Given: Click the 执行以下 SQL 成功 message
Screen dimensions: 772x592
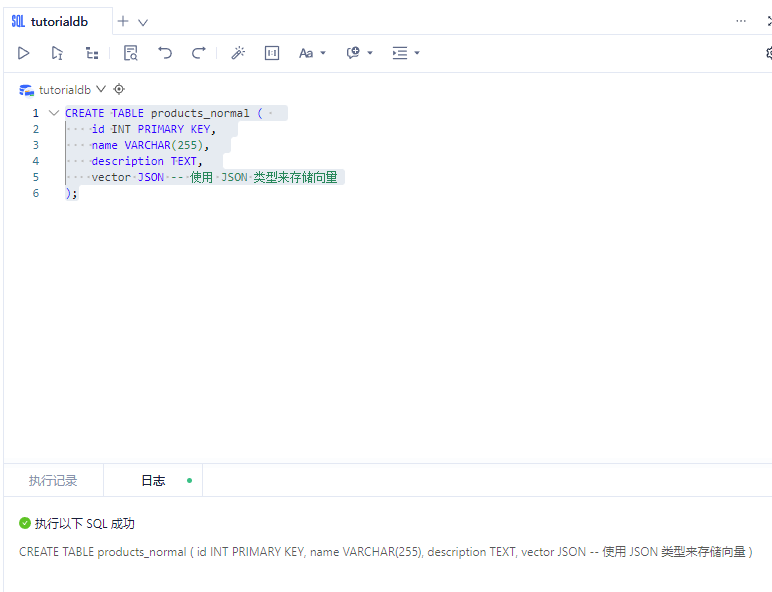Looking at the screenshot, I should tap(84, 524).
